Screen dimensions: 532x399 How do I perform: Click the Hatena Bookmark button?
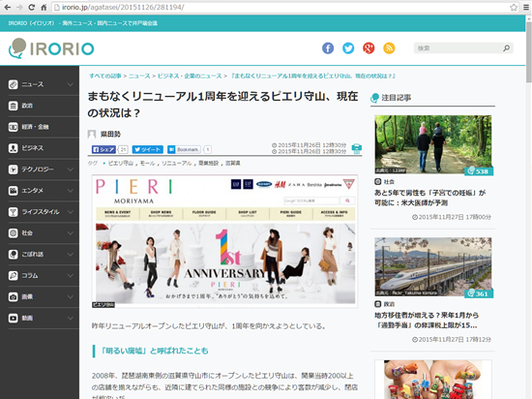pos(184,149)
